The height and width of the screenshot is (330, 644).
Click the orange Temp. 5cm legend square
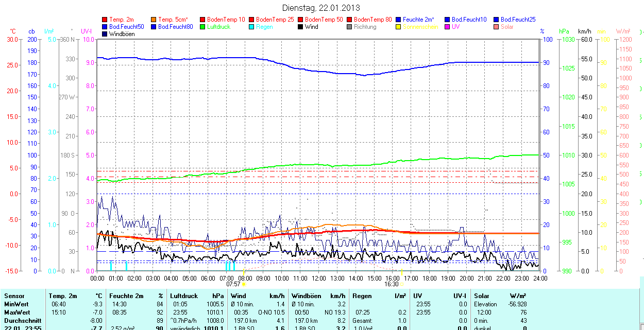154,20
